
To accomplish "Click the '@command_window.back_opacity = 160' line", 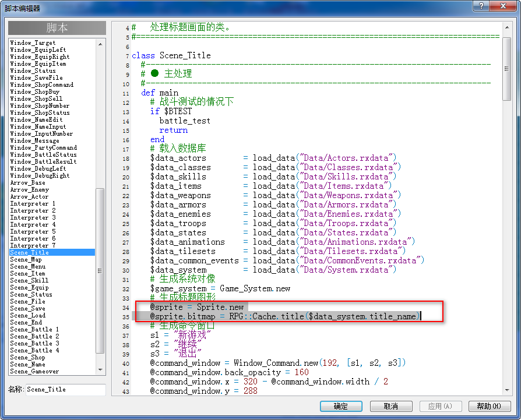I will pos(230,372).
